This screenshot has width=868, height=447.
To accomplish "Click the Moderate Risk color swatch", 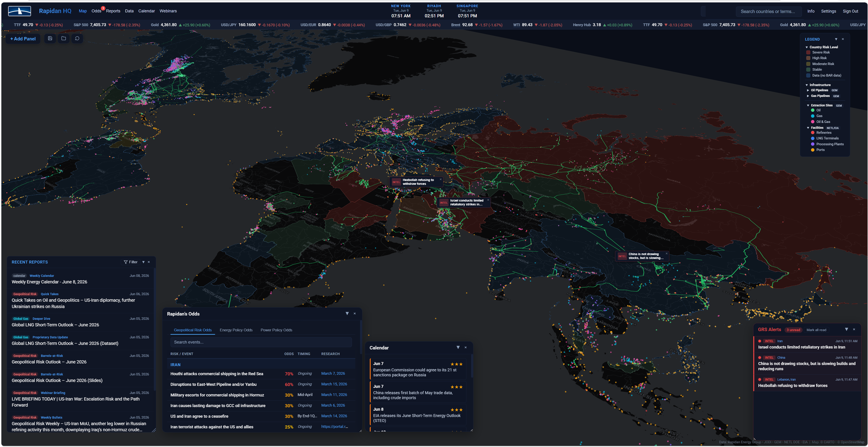I will pyautogui.click(x=808, y=64).
